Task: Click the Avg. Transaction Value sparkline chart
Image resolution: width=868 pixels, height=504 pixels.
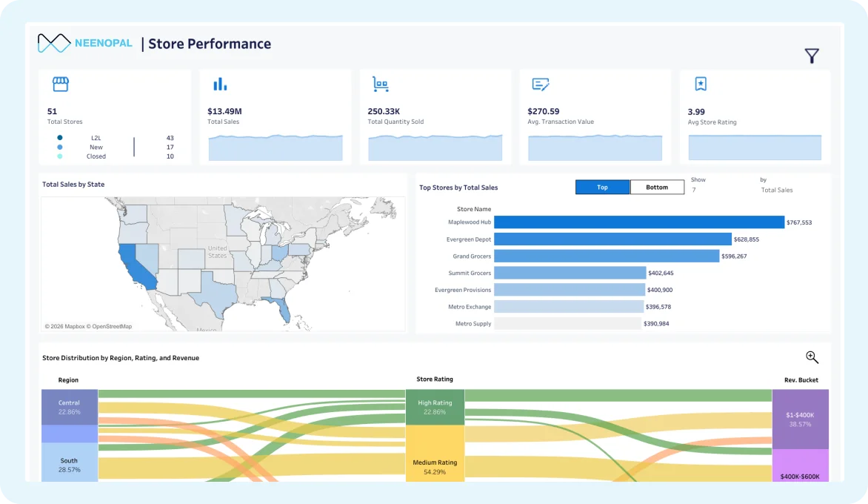Action: (595, 147)
